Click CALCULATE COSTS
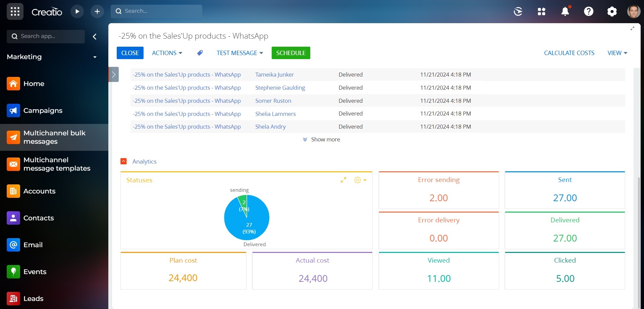Image resolution: width=644 pixels, height=309 pixels. [569, 53]
